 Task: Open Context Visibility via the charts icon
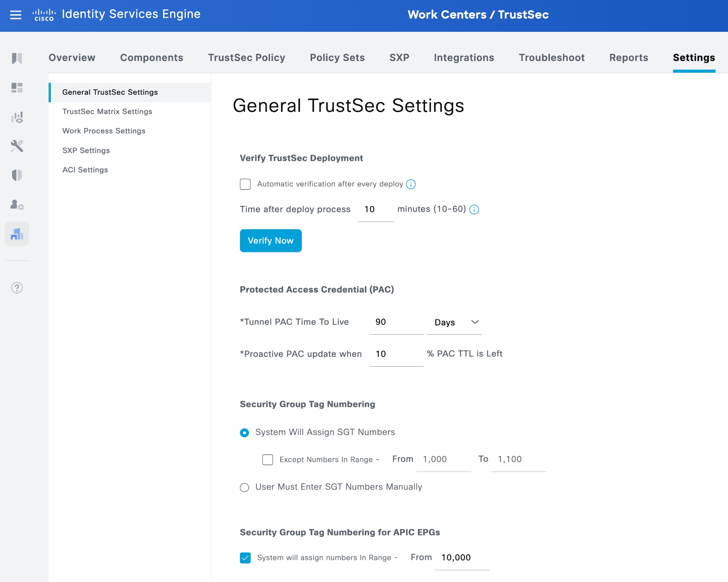point(17,117)
